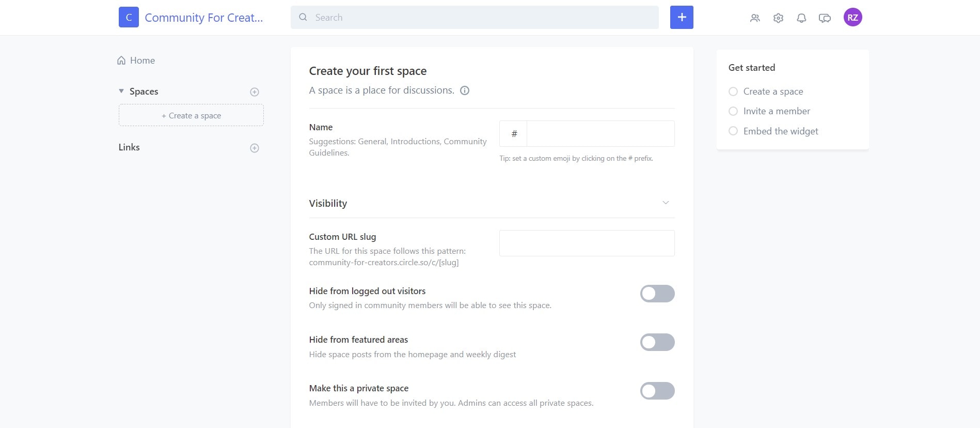Viewport: 980px width, 428px height.
Task: Click the info icon beside space description
Action: (x=465, y=90)
